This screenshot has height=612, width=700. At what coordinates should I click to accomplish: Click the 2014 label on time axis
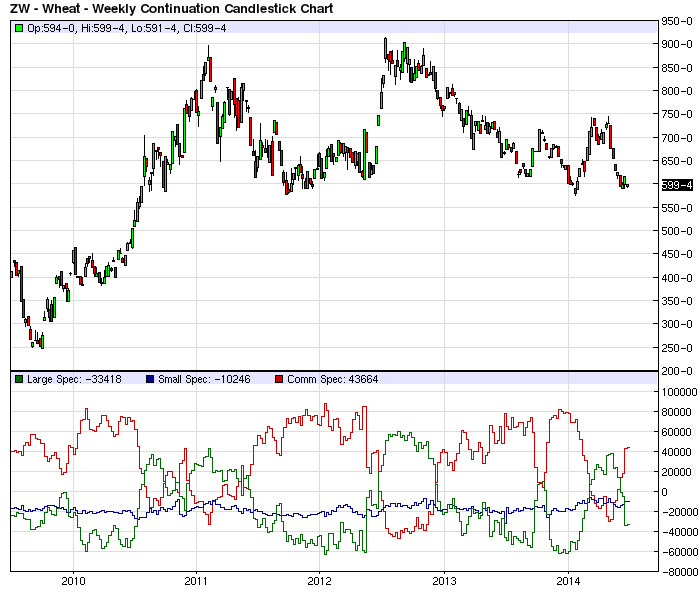(567, 581)
